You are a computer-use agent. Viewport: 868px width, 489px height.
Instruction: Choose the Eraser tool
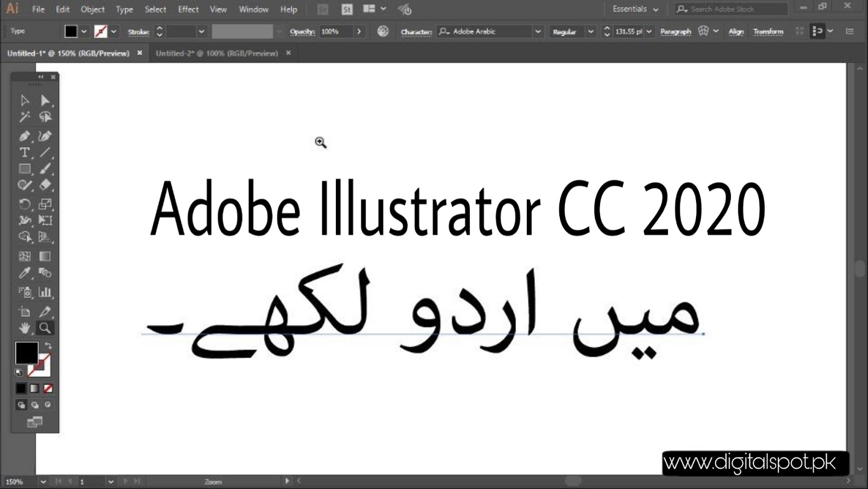pos(46,185)
